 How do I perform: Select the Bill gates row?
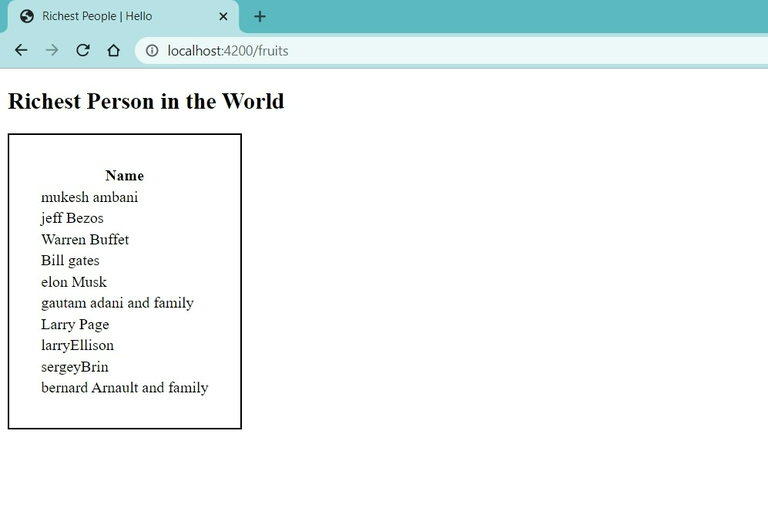pyautogui.click(x=124, y=261)
